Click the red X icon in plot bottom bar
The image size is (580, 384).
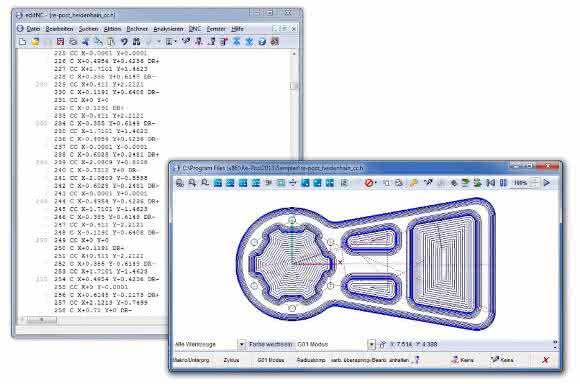pos(545,360)
